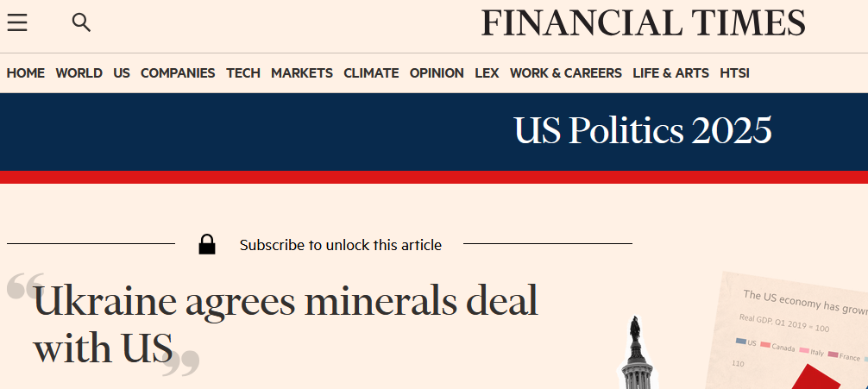The height and width of the screenshot is (389, 868).
Task: Open the Lex column section
Action: tap(487, 73)
